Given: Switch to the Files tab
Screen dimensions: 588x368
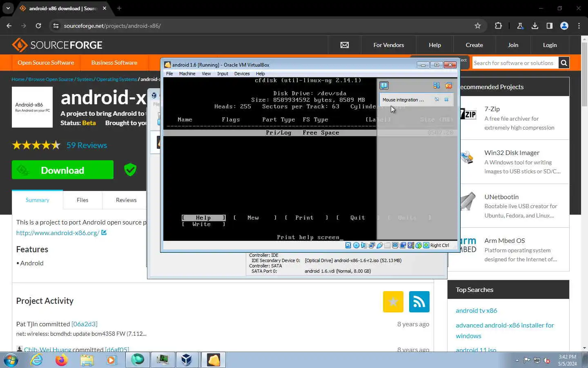Looking at the screenshot, I should pyautogui.click(x=82, y=200).
